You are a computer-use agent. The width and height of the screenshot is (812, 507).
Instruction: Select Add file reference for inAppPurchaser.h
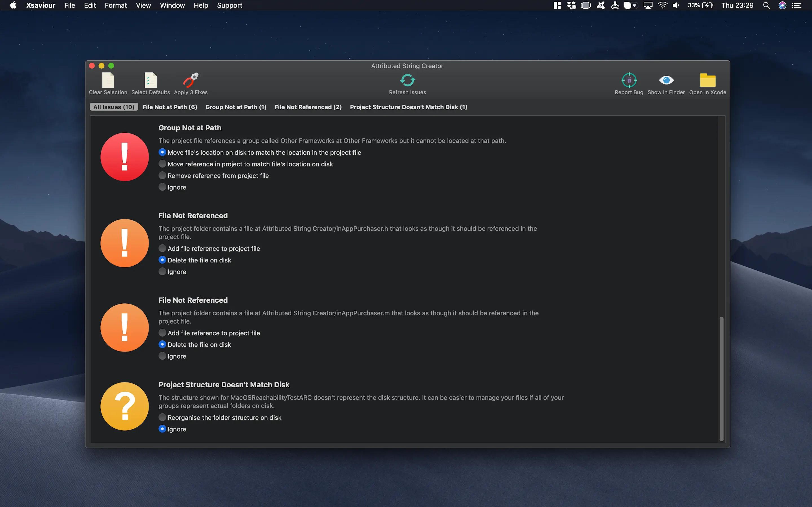pyautogui.click(x=162, y=248)
